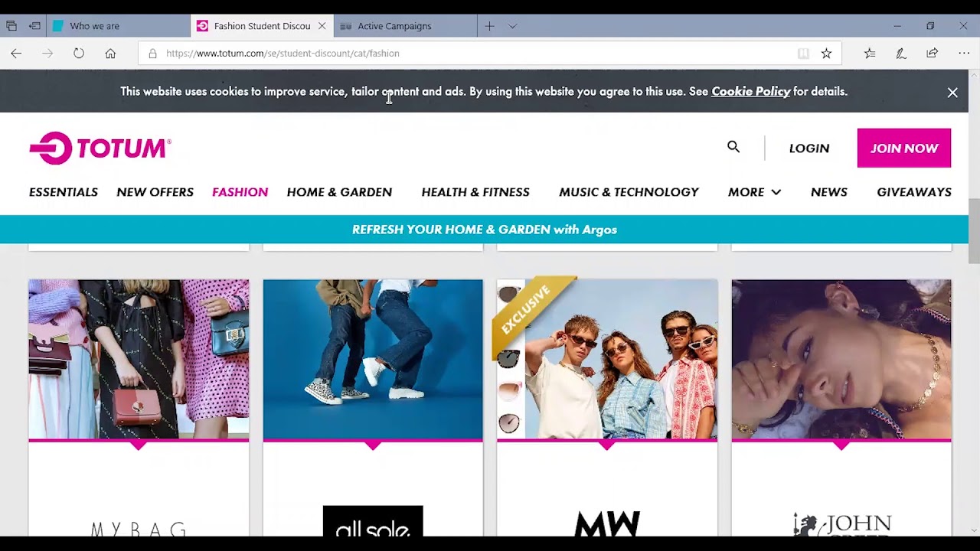980x551 pixels.
Task: Open the ESSENTIALS menu item
Action: click(64, 192)
